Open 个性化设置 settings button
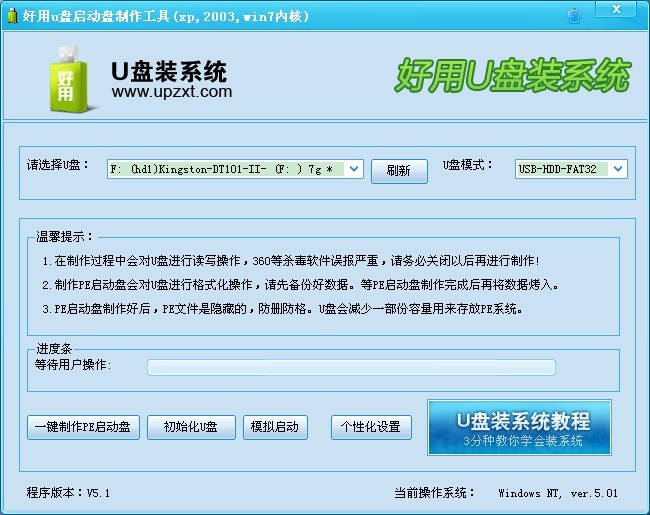The width and height of the screenshot is (650, 515). [x=371, y=427]
